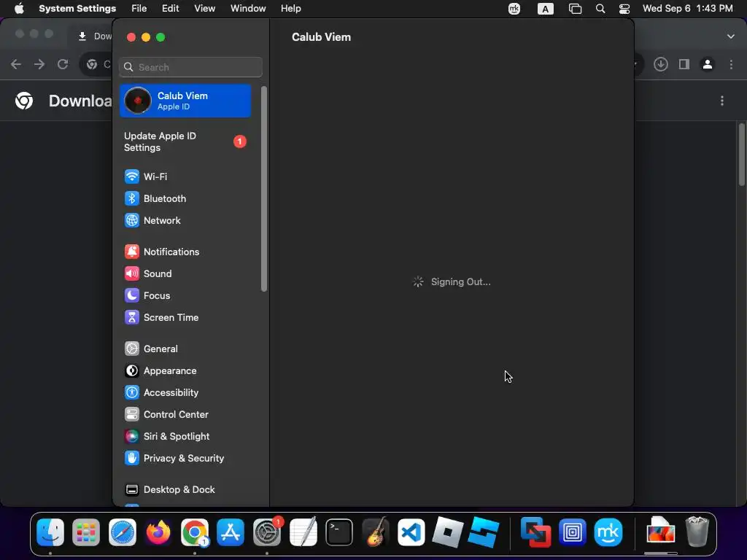This screenshot has height=560, width=747.
Task: Open Bluetooth settings in sidebar
Action: coord(185,198)
